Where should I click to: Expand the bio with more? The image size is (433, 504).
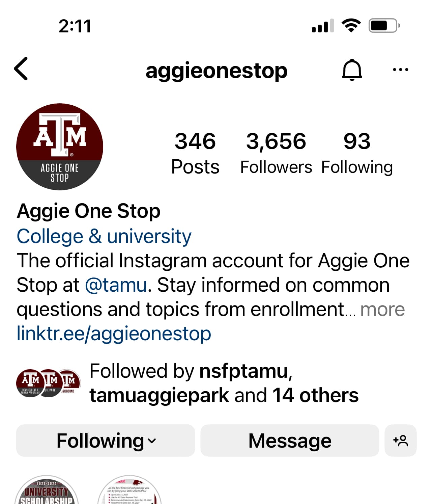tap(382, 309)
